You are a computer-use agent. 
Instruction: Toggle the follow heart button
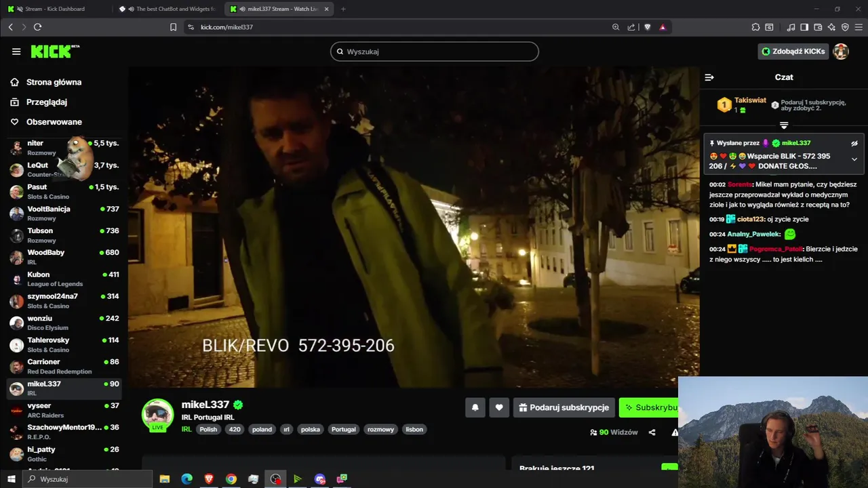click(x=499, y=407)
